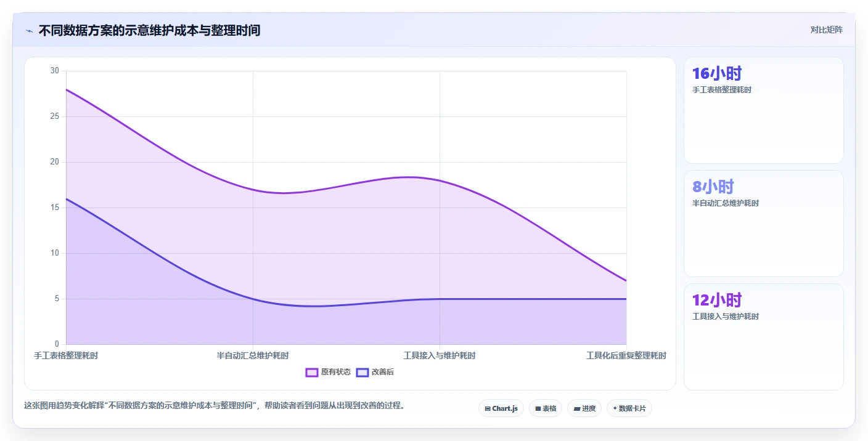Click the Chart.js tag chip
This screenshot has width=868, height=441.
click(x=501, y=408)
